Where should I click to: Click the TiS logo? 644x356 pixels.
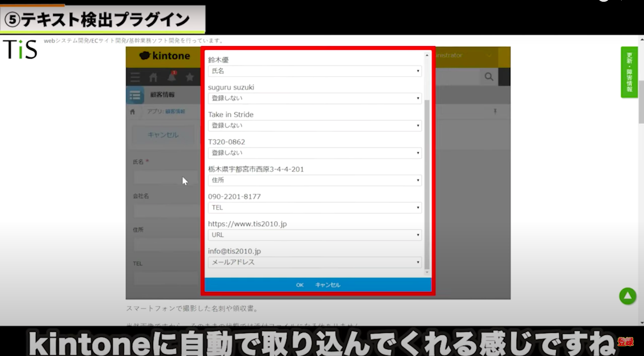coord(20,49)
